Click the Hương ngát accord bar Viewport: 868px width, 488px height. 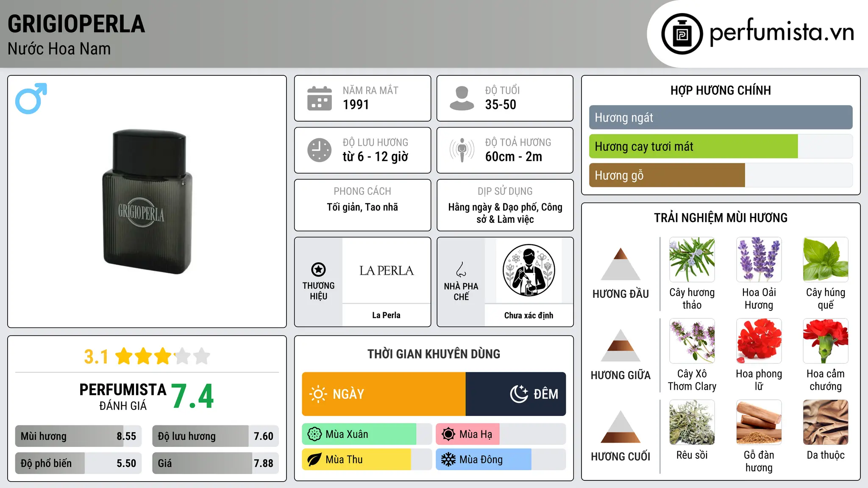721,117
